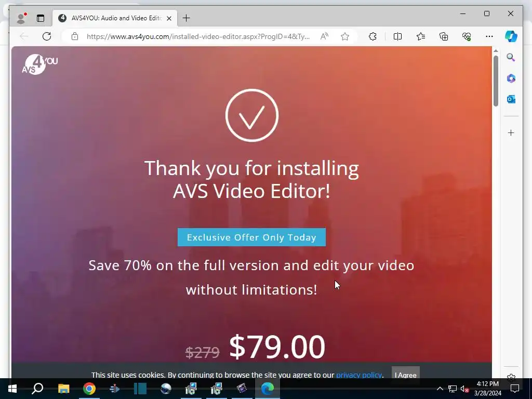Click the AVS4YOU logo
The height and width of the screenshot is (399, 532).
39,64
